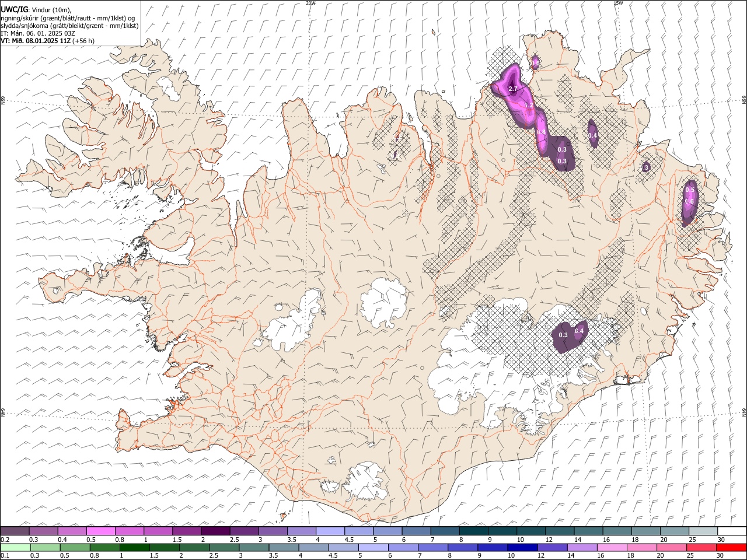Viewport: 747px width, 560px height.
Task: Click the "IT: Mán. 06. 01. 2025 03Z" line
Action: point(38,33)
